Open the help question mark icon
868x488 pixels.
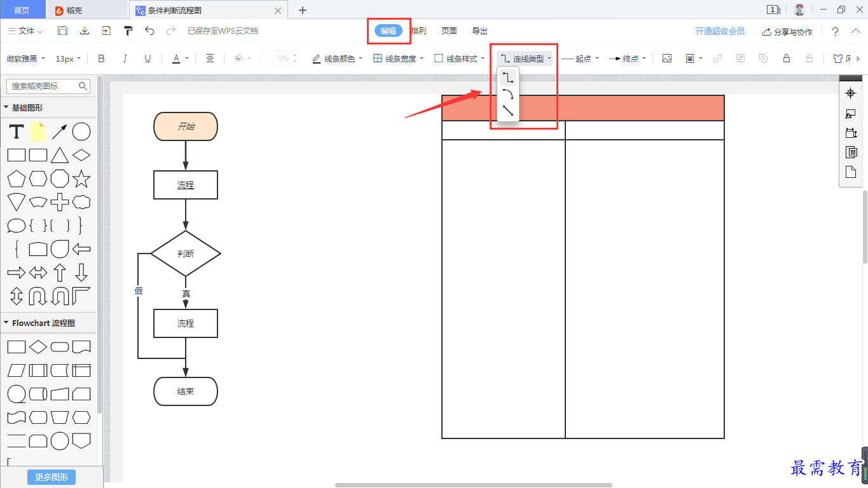pyautogui.click(x=835, y=32)
